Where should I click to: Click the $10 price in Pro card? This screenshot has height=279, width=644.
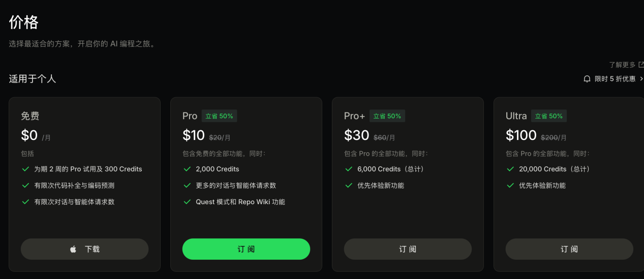(x=194, y=135)
